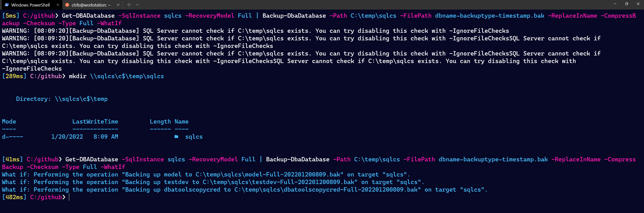Close the Windows PowerShell tab with its X icon
644x213 pixels.
(58, 5)
